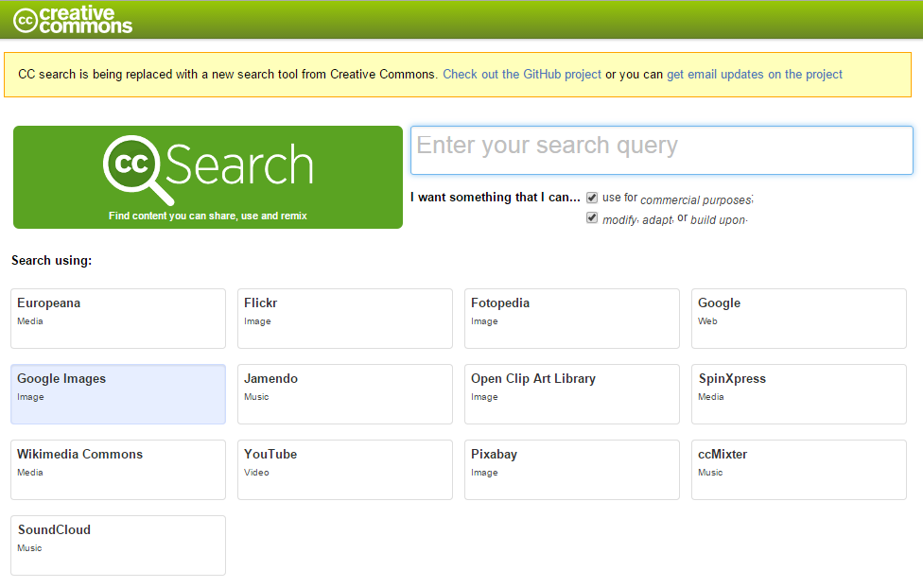Click the 'Search using:' label
Image resolution: width=923 pixels, height=588 pixels.
(52, 260)
